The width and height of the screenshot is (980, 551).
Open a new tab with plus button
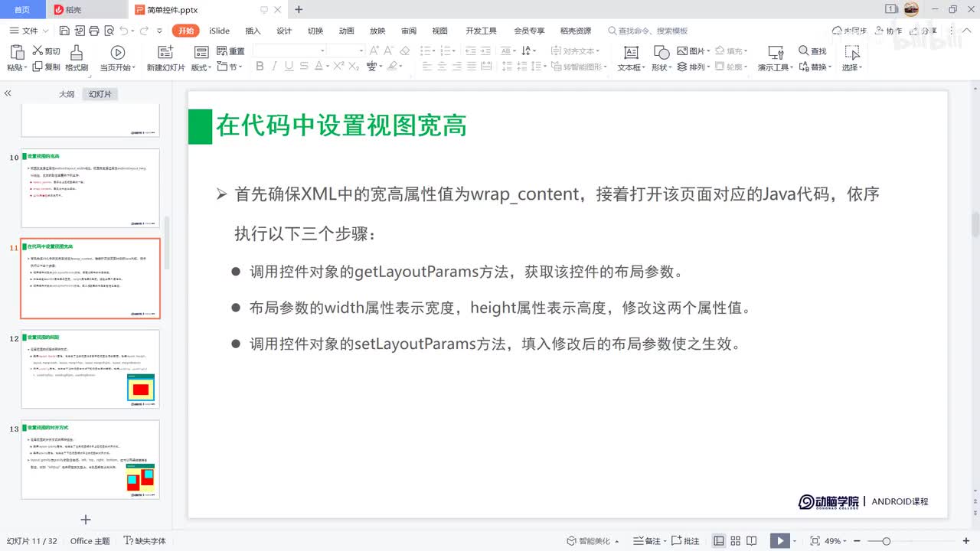[x=299, y=9]
